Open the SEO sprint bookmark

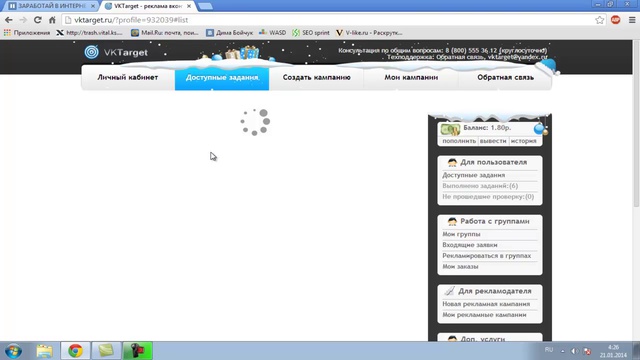pyautogui.click(x=311, y=33)
